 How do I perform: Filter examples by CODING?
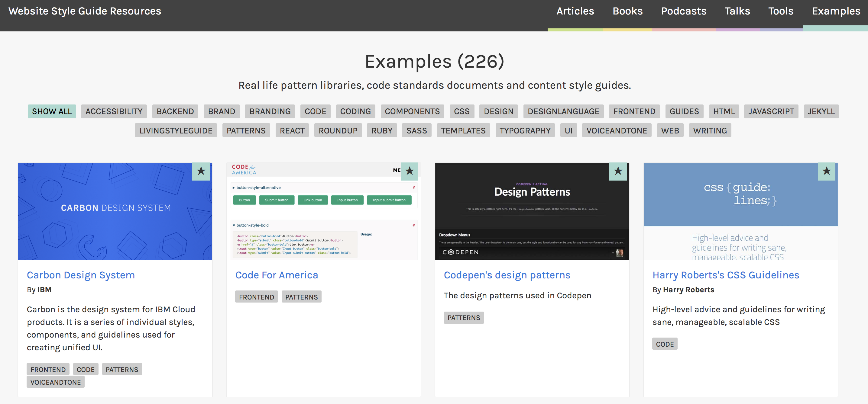click(x=355, y=111)
